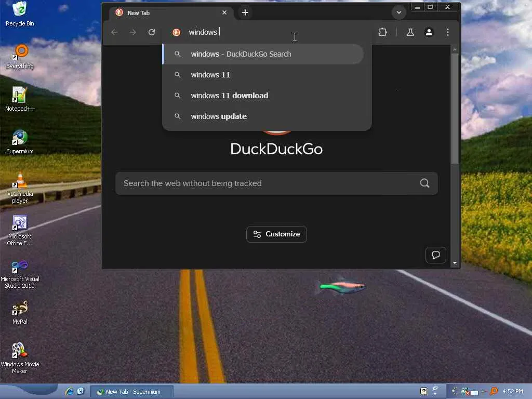This screenshot has width=532, height=399.
Task: Reload the page with the refresh button
Action: point(152,32)
